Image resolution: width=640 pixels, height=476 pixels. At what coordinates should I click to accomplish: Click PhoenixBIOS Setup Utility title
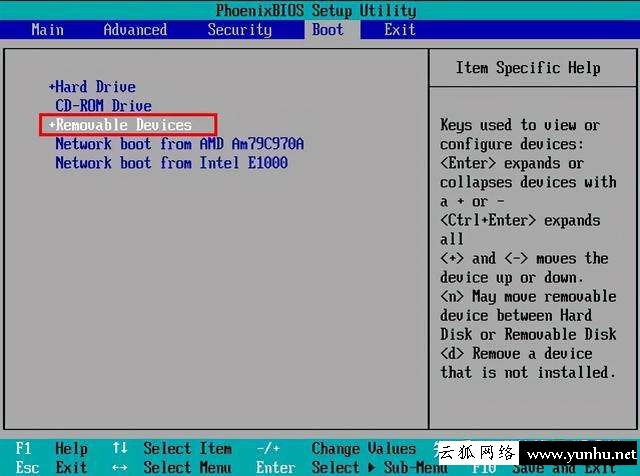pos(316,11)
